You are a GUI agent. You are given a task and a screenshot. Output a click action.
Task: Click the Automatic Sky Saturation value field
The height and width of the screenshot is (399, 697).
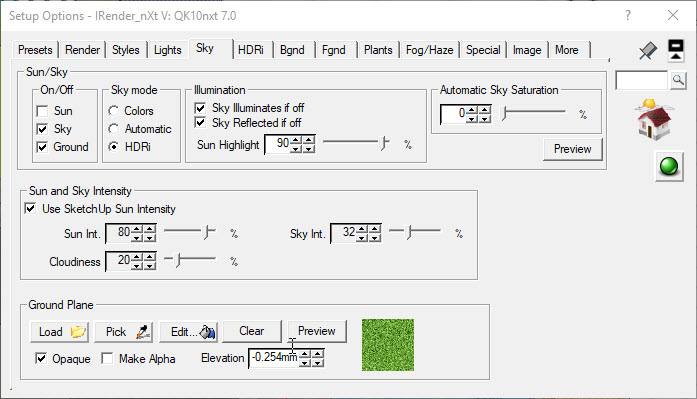tap(453, 114)
